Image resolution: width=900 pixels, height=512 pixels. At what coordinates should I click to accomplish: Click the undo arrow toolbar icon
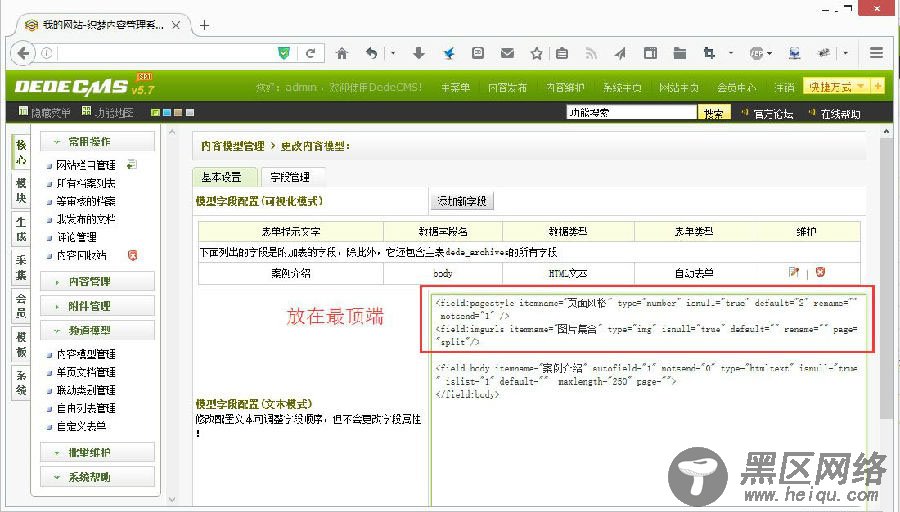(x=372, y=53)
